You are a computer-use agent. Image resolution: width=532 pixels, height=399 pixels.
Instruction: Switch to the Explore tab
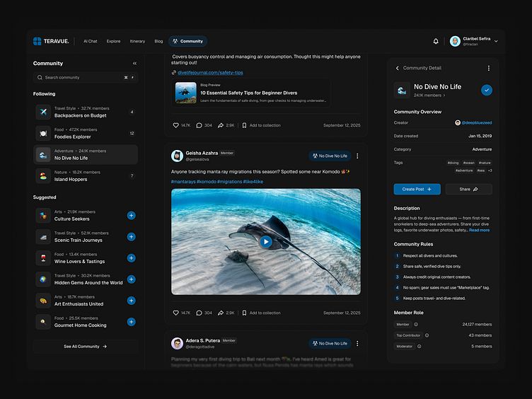(113, 41)
